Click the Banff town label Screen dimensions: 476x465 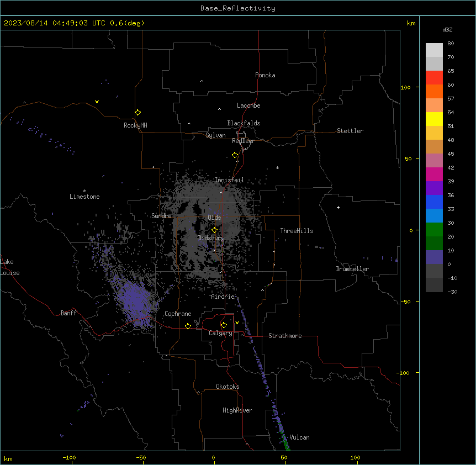[68, 313]
